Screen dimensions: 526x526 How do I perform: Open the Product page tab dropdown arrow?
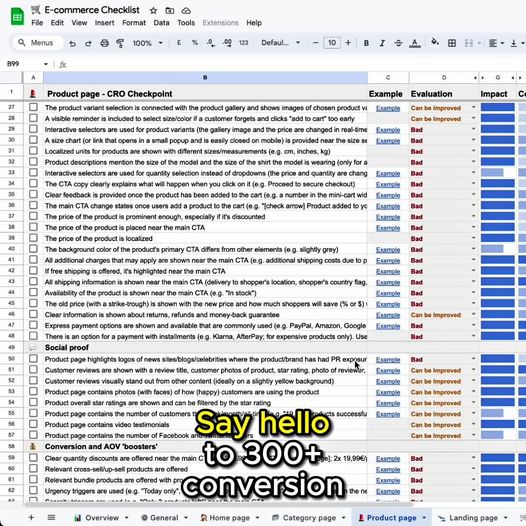[x=424, y=518]
